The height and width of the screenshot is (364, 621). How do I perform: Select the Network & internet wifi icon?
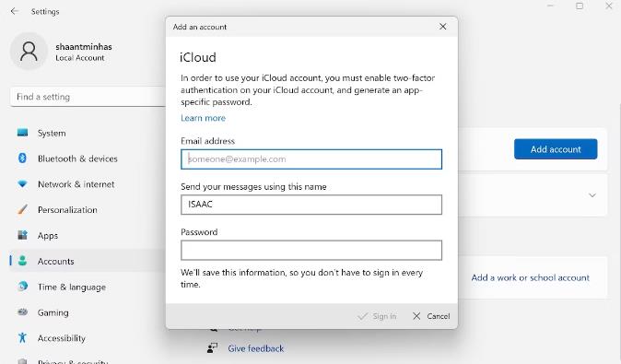tap(23, 183)
